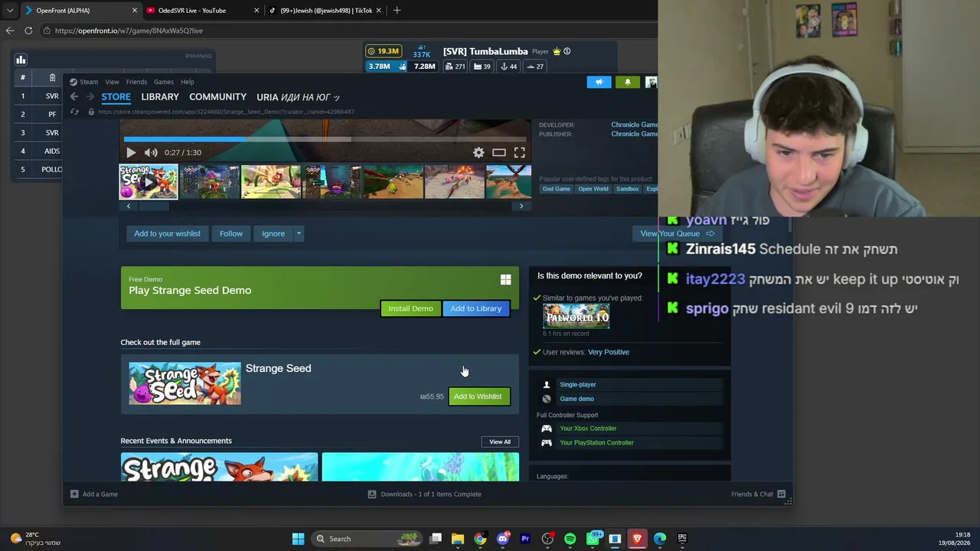Open Steam notifications bell

pos(627,82)
